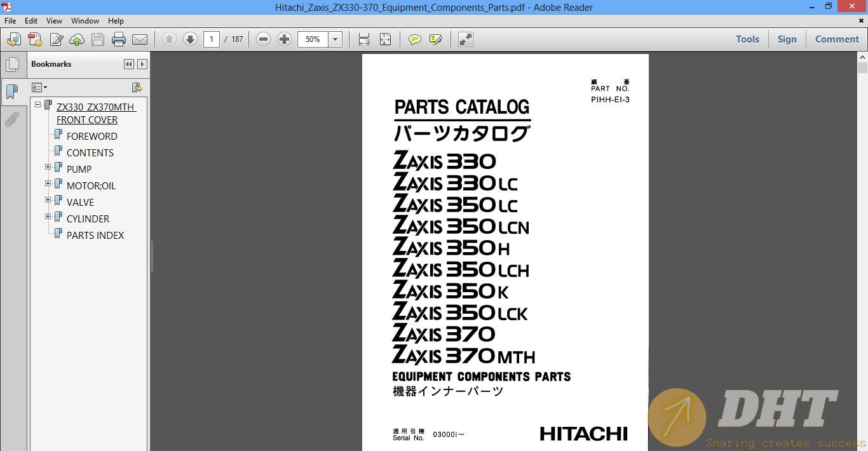
Task: Open the View menu
Action: (55, 21)
